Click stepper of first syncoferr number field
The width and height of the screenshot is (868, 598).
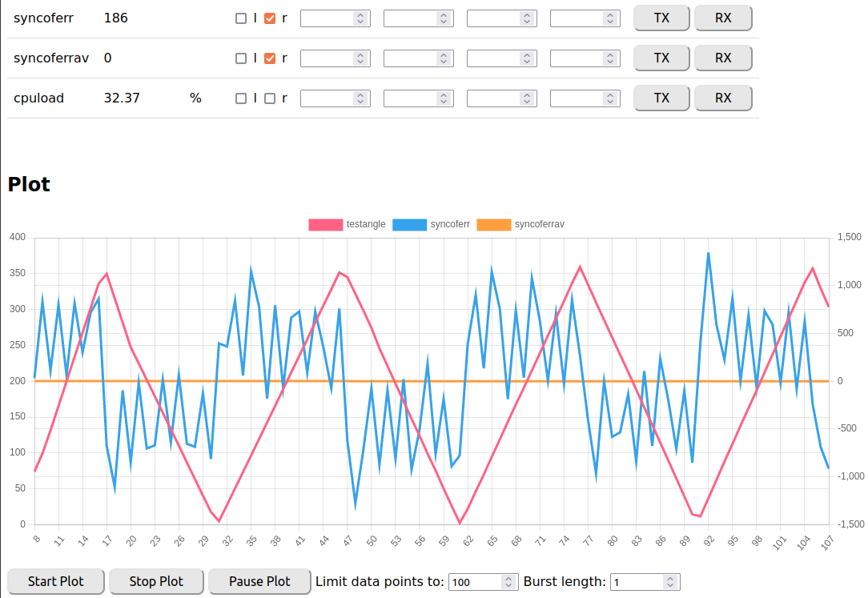361,18
